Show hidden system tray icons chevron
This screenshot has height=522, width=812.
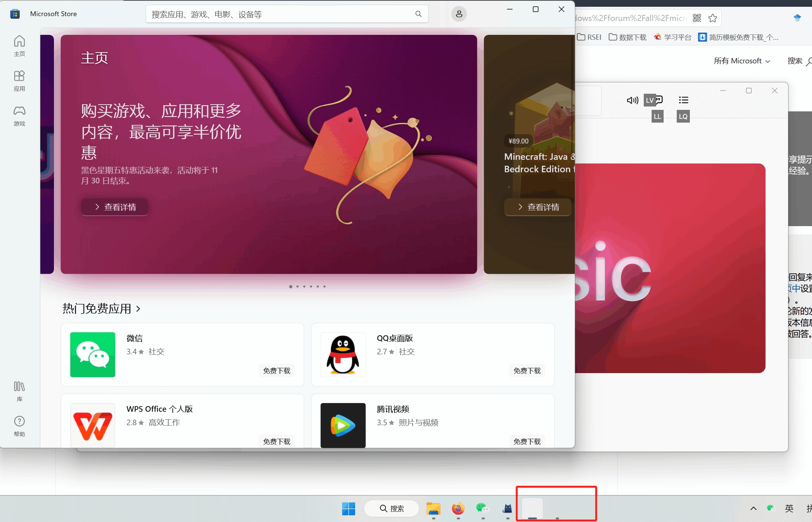[754, 508]
